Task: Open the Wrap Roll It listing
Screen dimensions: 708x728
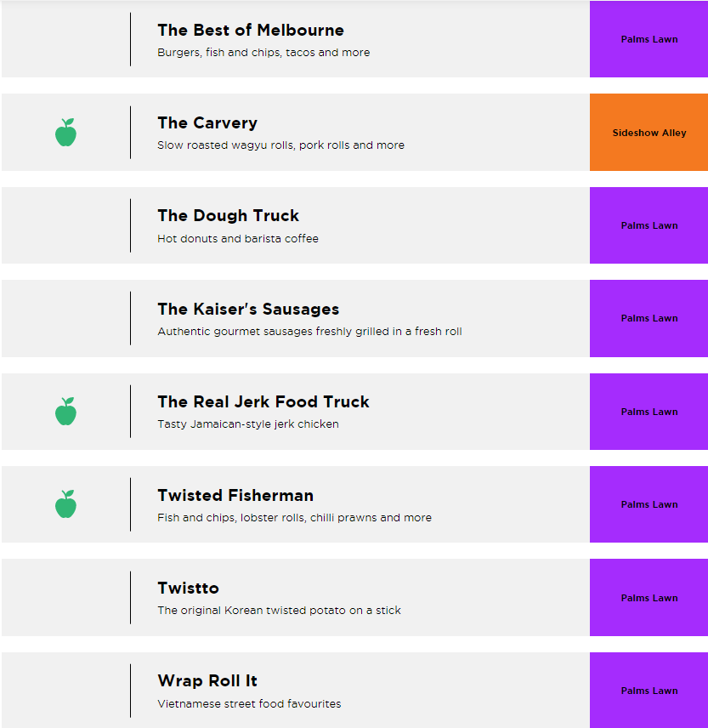Action: (207, 681)
